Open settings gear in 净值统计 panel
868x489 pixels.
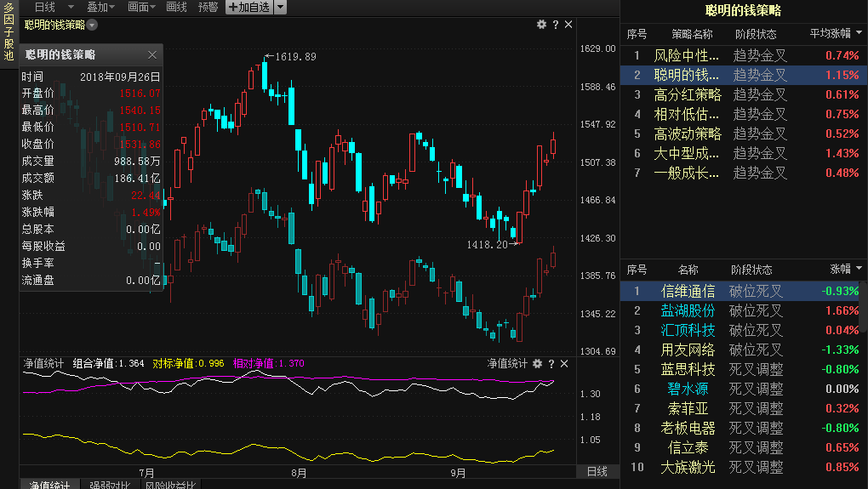point(538,363)
